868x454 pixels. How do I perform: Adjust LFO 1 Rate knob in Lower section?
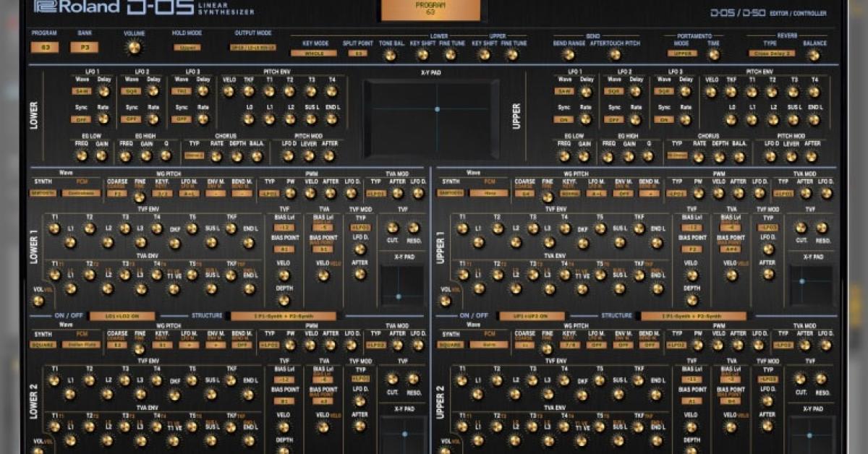(x=104, y=120)
